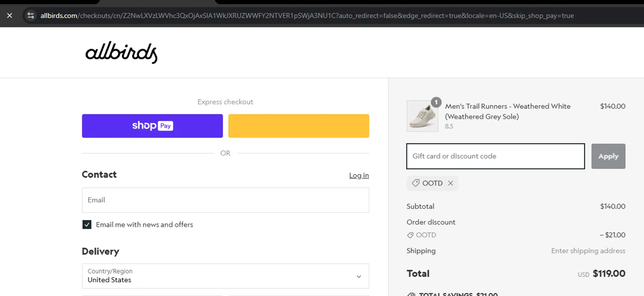
Task: Open the Log in link
Action: tap(359, 175)
